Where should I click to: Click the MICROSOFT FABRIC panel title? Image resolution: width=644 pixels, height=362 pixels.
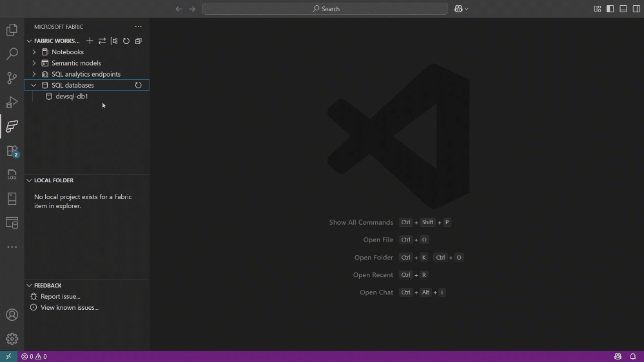point(59,26)
